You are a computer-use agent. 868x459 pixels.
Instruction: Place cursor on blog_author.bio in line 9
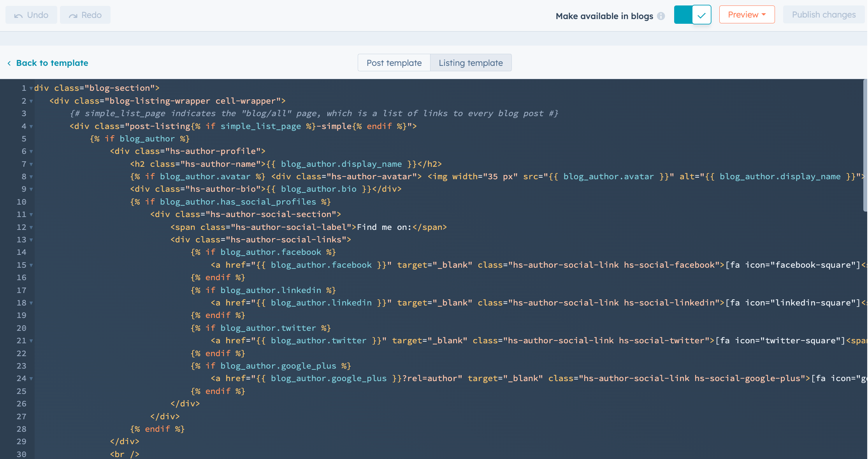tap(319, 189)
